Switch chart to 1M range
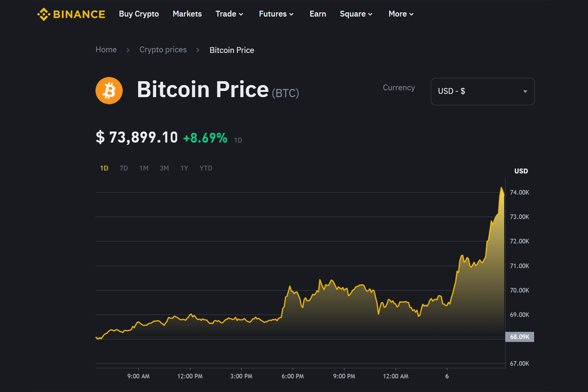588x392 pixels. click(x=144, y=168)
